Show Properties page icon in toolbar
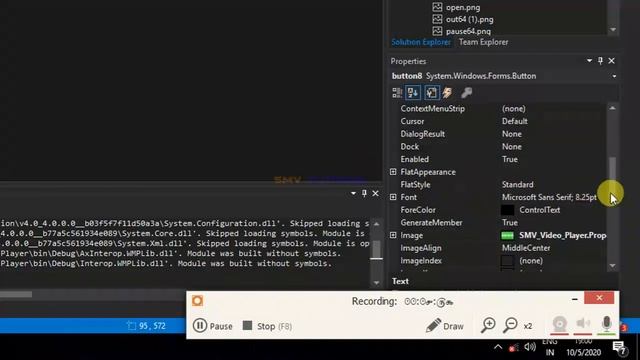This screenshot has width=640, height=360. tap(431, 93)
